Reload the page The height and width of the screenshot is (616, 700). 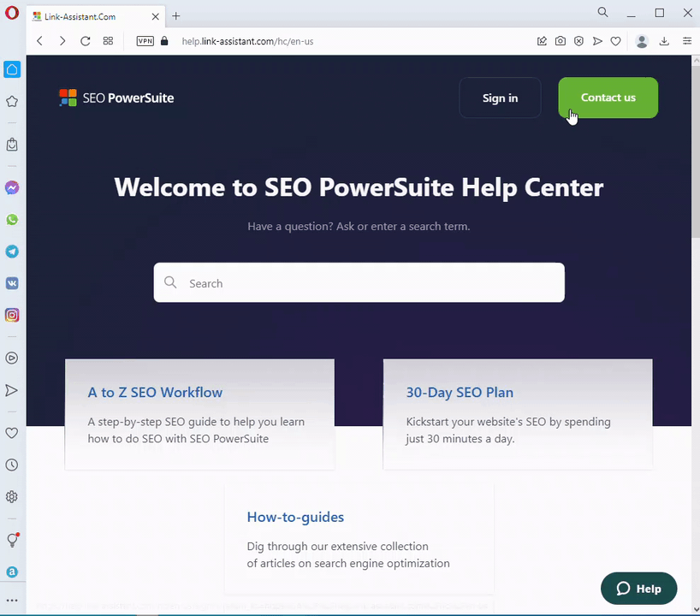(86, 41)
